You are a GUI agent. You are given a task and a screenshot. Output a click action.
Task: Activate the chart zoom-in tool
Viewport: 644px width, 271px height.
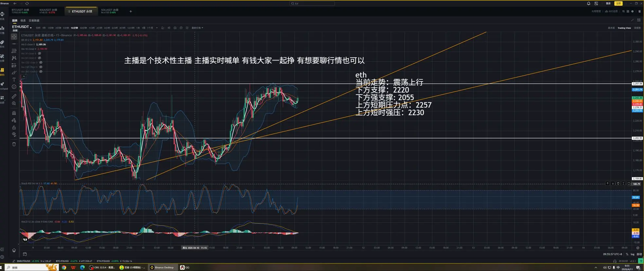pyautogui.click(x=14, y=103)
